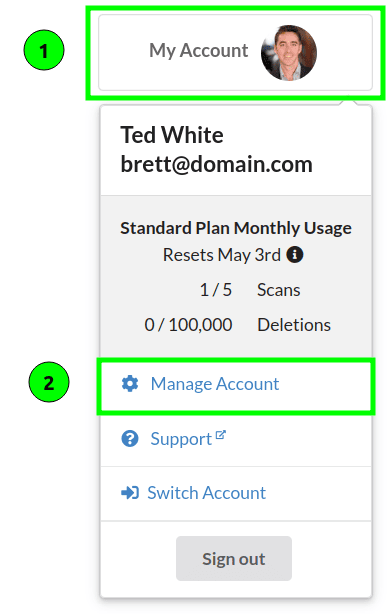Click the Deletions label

tap(294, 325)
